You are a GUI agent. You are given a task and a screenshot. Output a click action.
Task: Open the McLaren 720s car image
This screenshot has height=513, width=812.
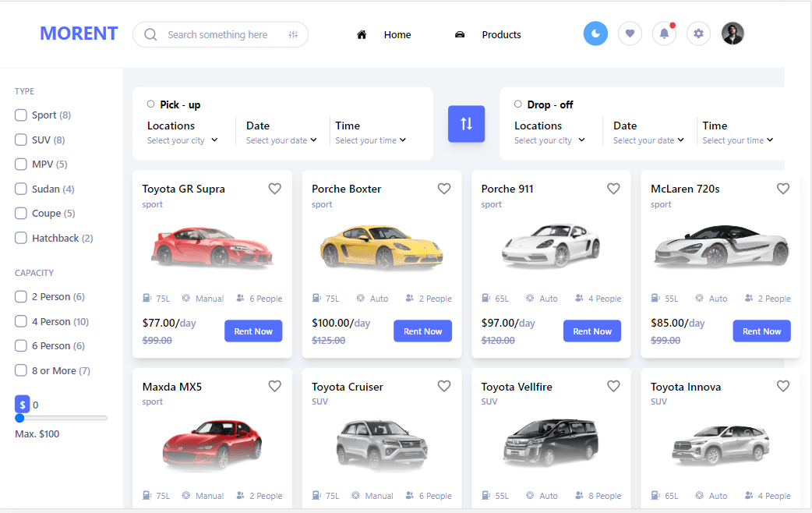coord(721,246)
